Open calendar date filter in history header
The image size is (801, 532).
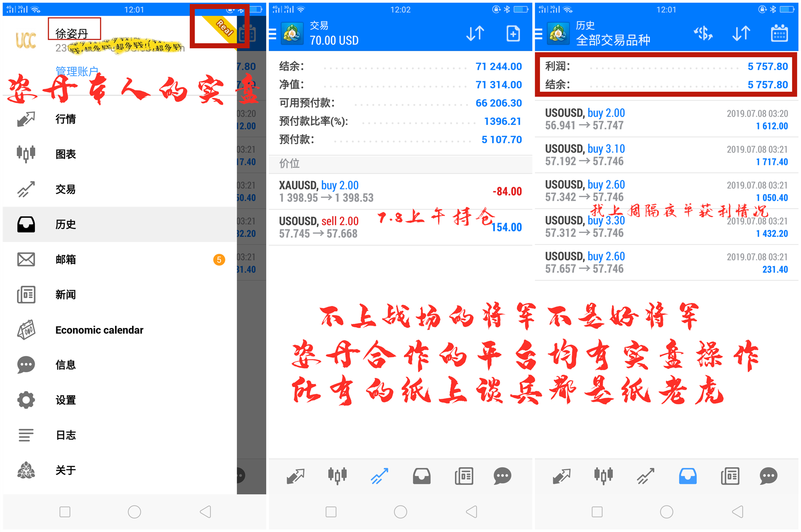pyautogui.click(x=779, y=34)
